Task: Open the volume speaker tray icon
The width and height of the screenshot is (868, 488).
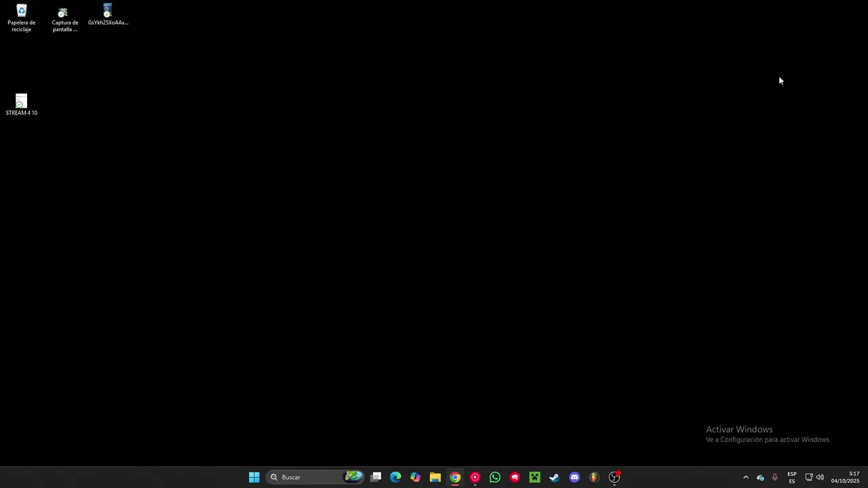Action: pyautogui.click(x=820, y=477)
